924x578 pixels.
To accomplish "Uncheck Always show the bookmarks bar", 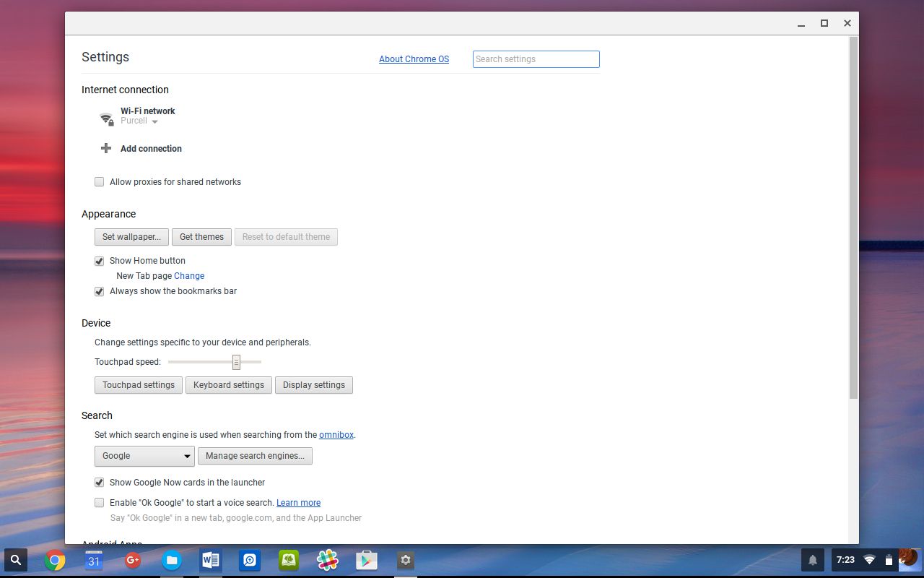I will 100,291.
